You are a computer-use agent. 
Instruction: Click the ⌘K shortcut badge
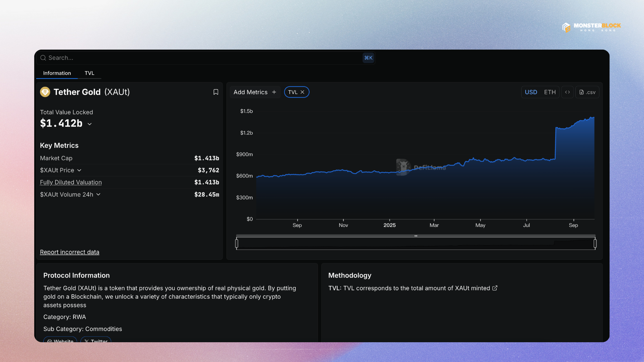368,58
